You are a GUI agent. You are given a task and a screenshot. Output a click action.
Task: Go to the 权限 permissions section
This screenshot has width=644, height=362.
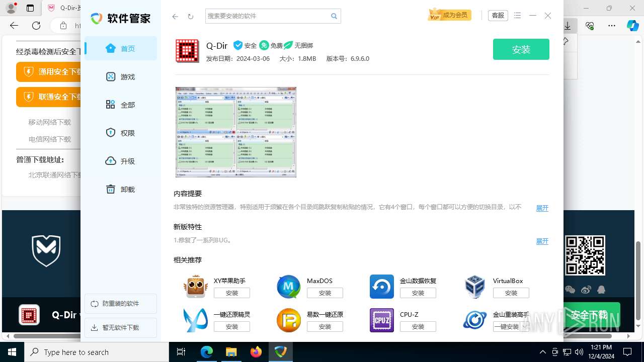pos(121,133)
